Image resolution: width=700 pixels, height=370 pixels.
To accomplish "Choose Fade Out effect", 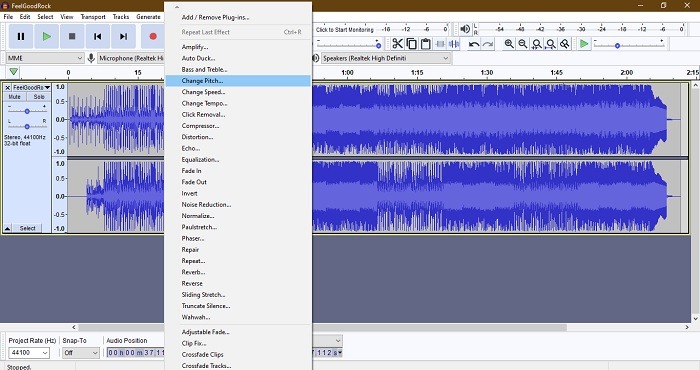I will [x=238, y=182].
